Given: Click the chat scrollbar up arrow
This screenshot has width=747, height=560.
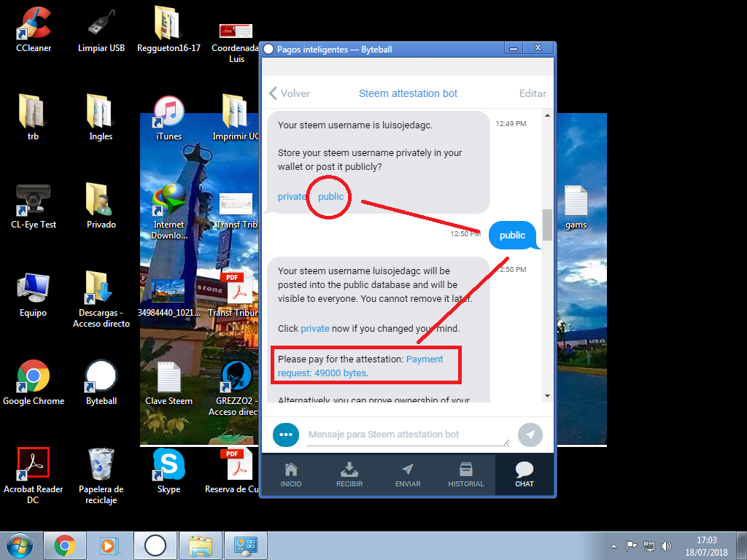Looking at the screenshot, I should [x=547, y=115].
